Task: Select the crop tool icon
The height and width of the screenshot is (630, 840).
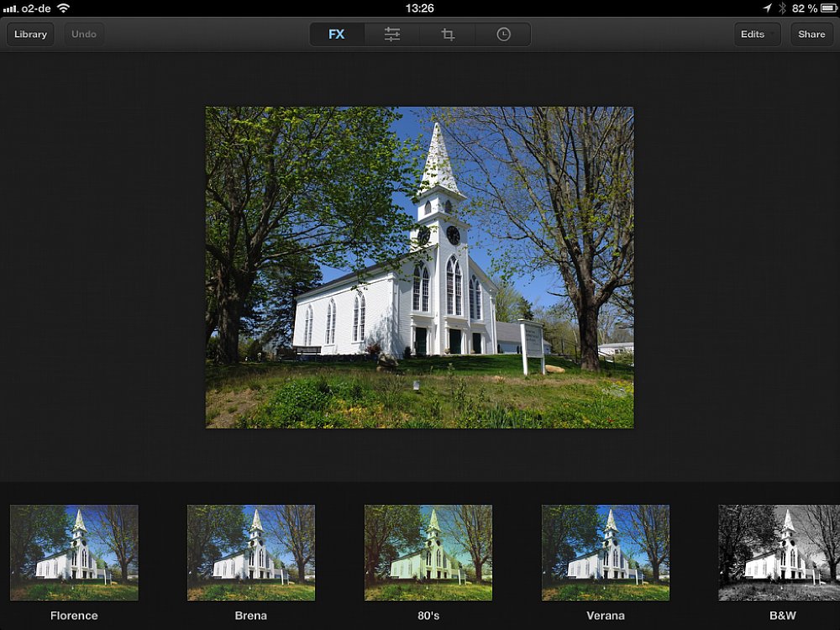Action: (448, 34)
